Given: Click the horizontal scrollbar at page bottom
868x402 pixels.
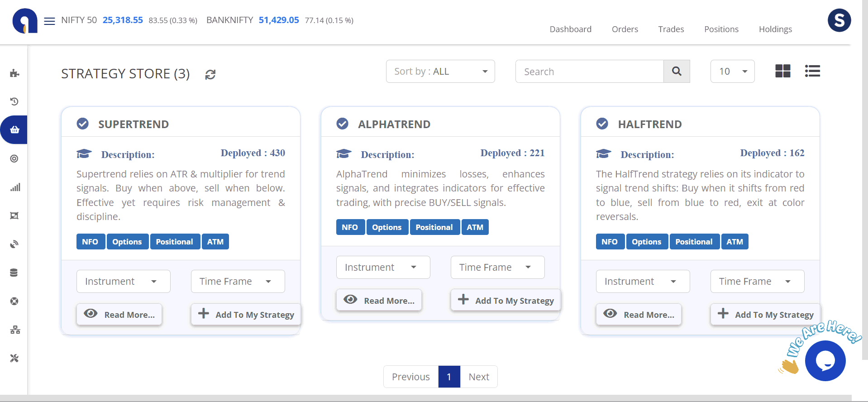Looking at the screenshot, I should pyautogui.click(x=425, y=398).
